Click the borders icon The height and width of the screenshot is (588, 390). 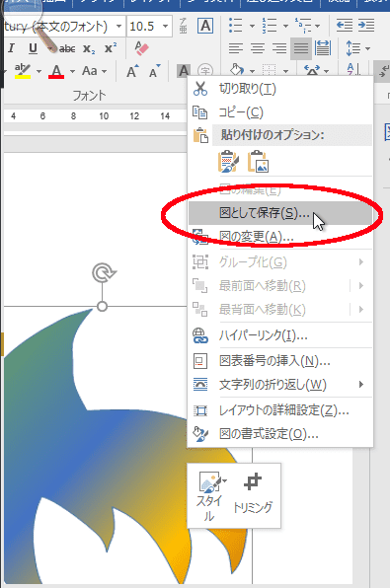pyautogui.click(x=270, y=70)
